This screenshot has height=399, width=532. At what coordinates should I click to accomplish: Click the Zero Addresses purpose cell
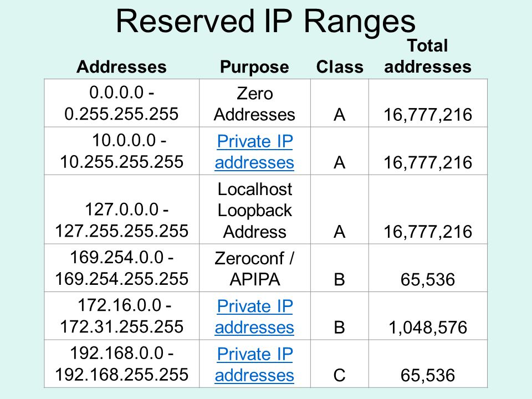click(x=255, y=103)
